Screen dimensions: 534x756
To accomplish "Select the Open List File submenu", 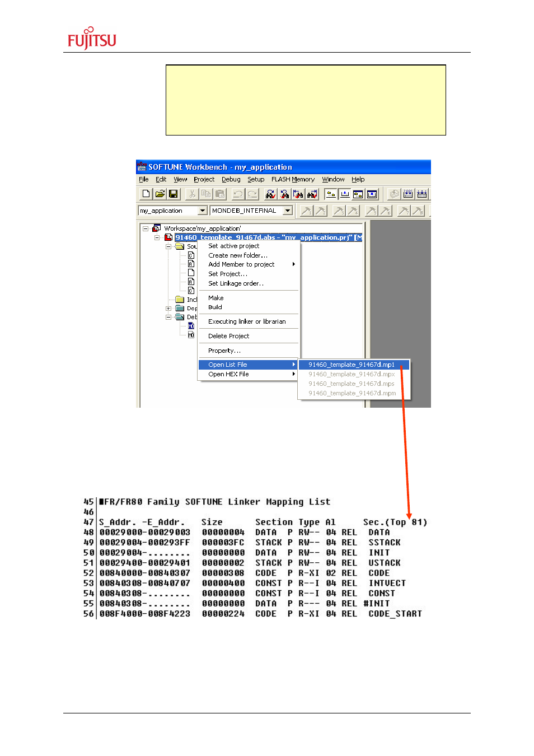I will click(249, 365).
